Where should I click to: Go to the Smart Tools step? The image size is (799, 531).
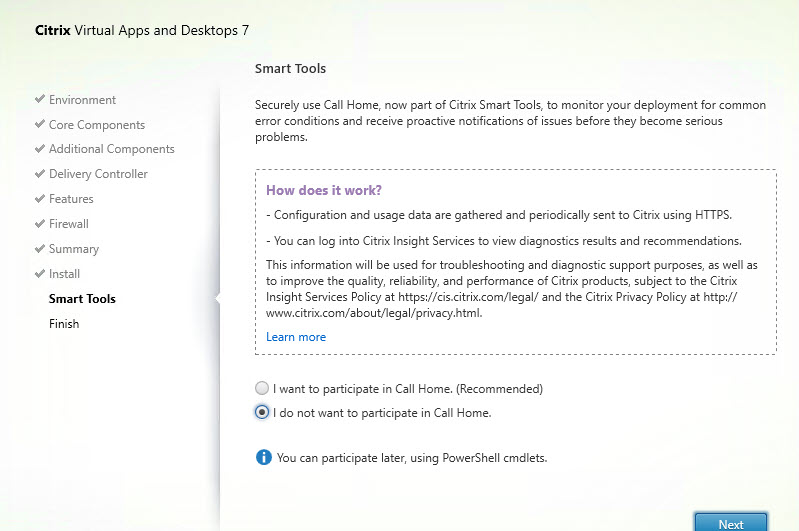tap(82, 299)
